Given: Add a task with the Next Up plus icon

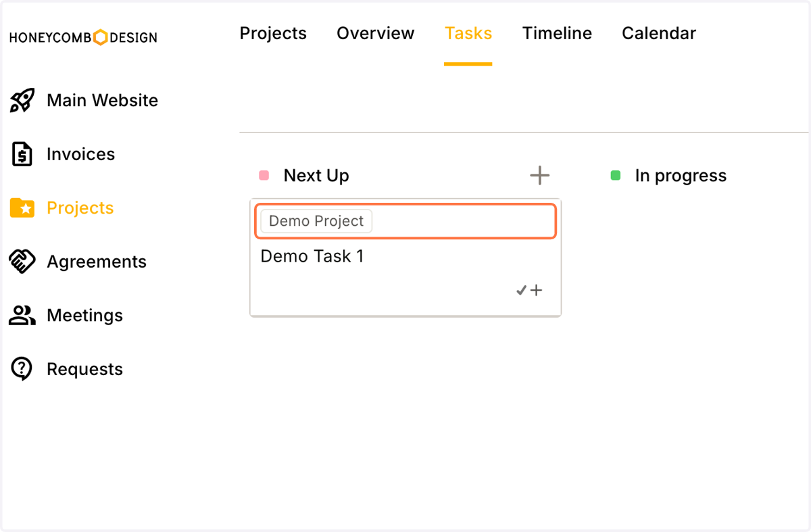Looking at the screenshot, I should click(539, 176).
